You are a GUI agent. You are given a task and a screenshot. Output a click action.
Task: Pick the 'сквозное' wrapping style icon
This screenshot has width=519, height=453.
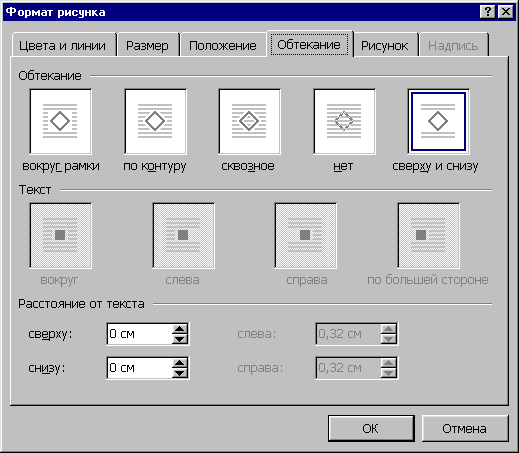[x=249, y=122]
